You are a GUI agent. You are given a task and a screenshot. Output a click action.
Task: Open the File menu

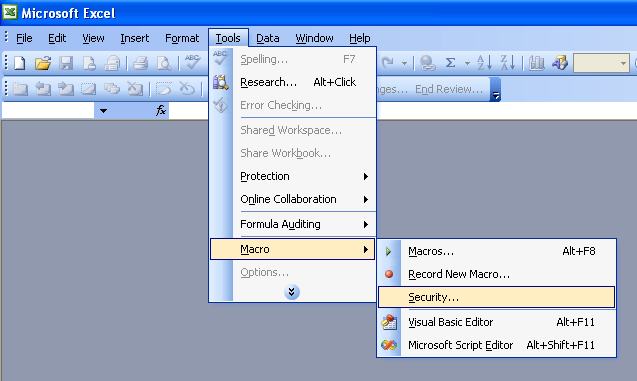[x=24, y=38]
